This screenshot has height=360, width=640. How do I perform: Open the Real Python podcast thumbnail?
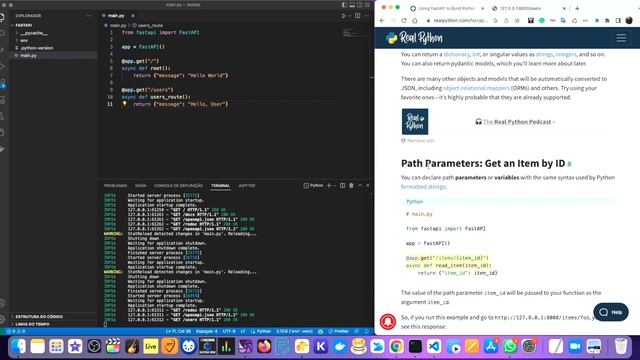415,122
